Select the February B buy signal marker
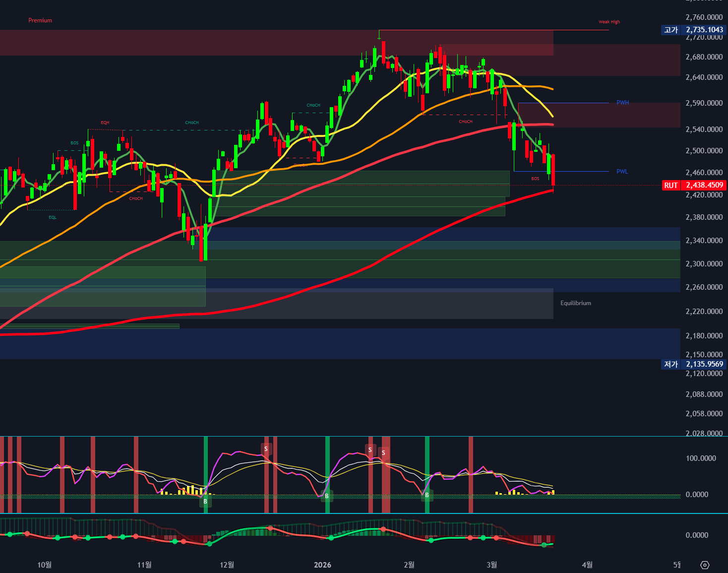Viewport: 728px width, 573px height. (427, 495)
